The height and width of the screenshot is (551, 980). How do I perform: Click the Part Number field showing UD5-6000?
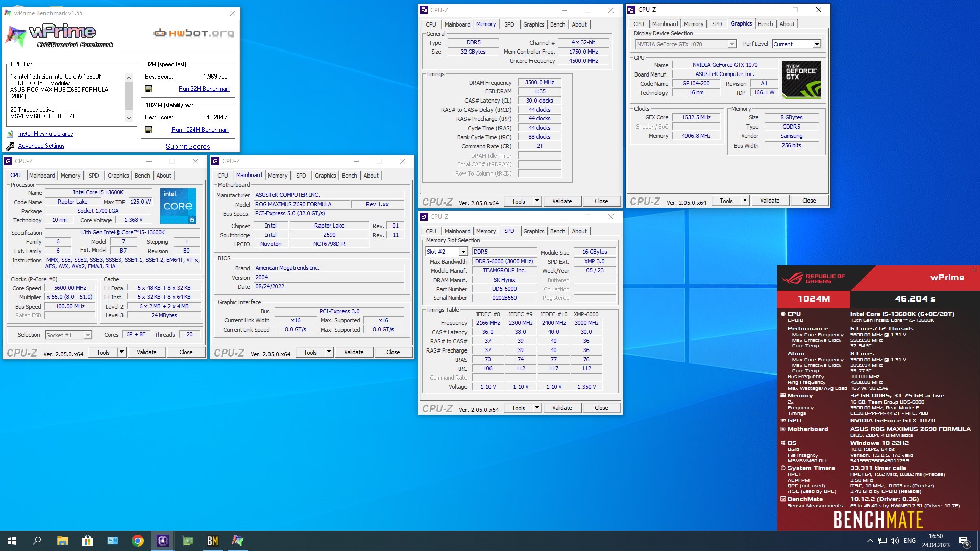tap(504, 289)
